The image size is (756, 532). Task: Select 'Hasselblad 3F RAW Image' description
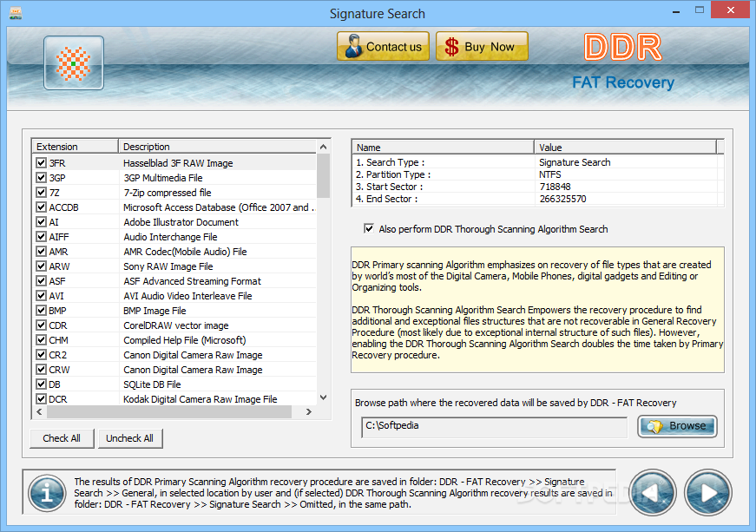click(178, 163)
